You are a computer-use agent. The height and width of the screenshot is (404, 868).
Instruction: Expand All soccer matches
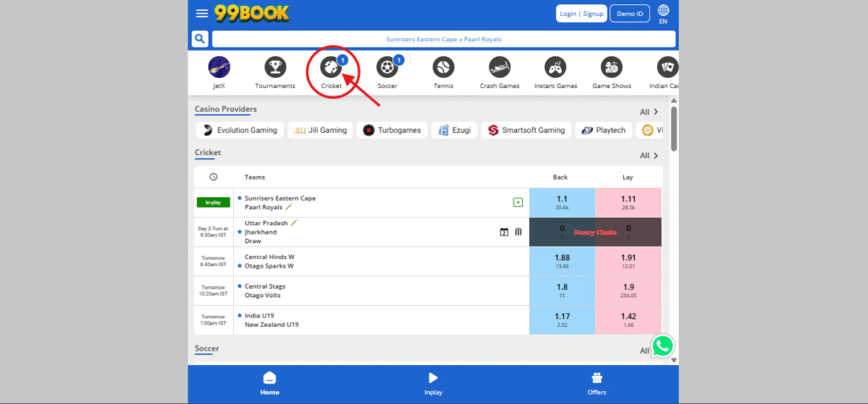(645, 351)
